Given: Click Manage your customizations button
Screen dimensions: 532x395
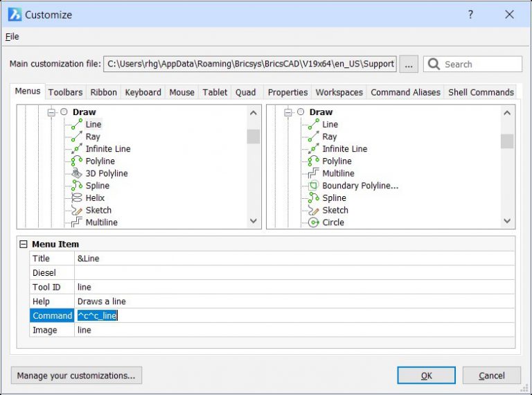Looking at the screenshot, I should [x=76, y=376].
